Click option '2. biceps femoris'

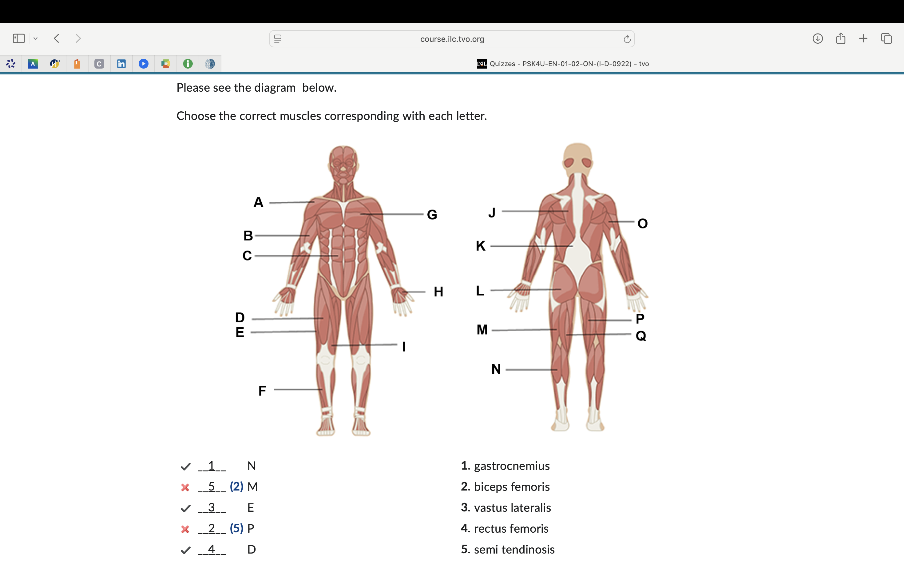tap(505, 487)
